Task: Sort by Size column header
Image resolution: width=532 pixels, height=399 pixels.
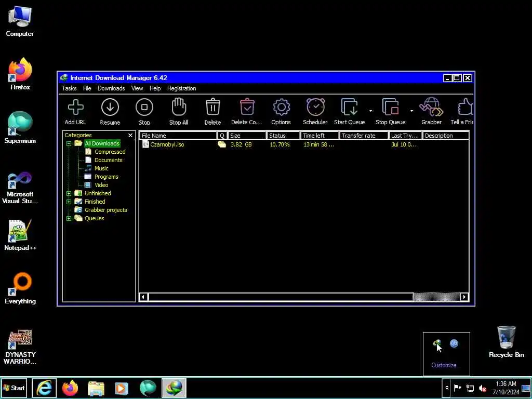Action: [247, 136]
